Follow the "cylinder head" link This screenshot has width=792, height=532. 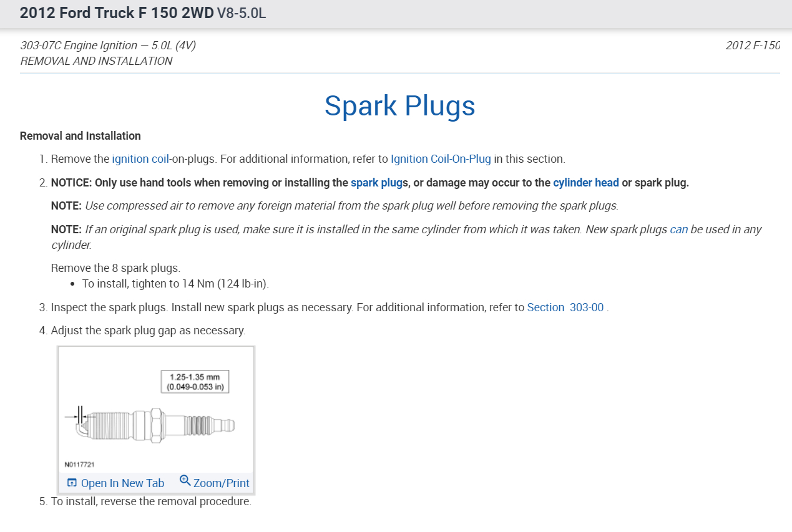(585, 183)
